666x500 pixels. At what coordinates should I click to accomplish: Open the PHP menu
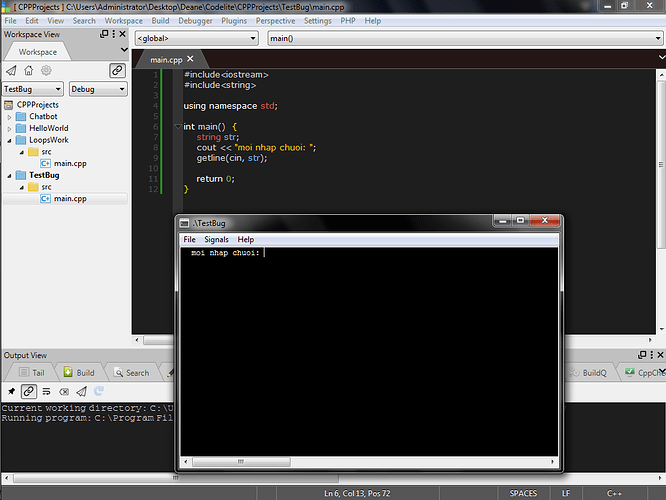347,21
